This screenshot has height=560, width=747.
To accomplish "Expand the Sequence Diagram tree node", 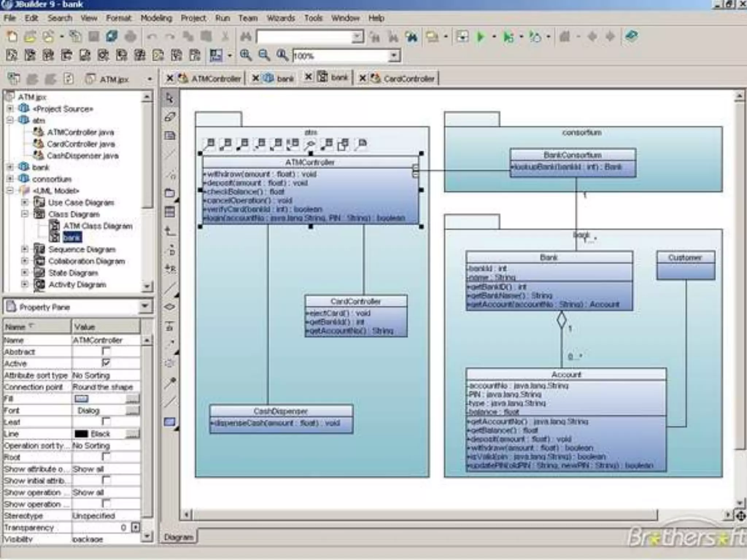I will tap(25, 249).
